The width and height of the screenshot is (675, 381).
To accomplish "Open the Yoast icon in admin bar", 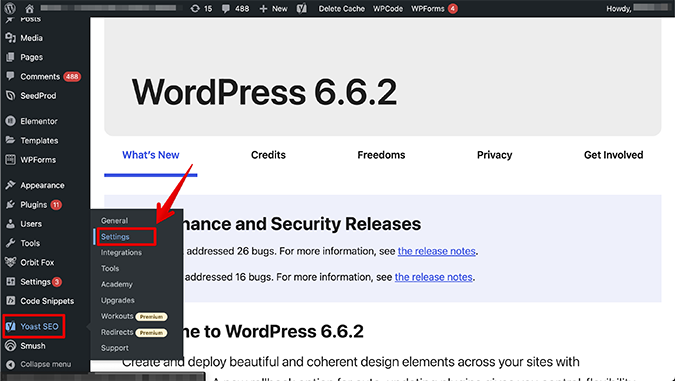I will [x=302, y=8].
